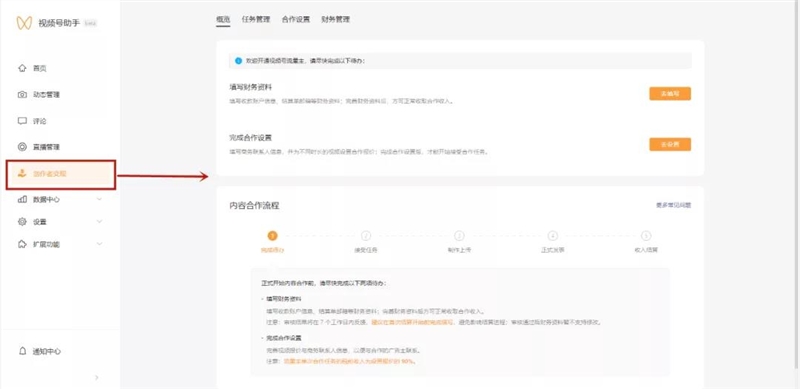
Task: Select highlighted 创作者变现 sidebar item
Action: tap(61, 175)
